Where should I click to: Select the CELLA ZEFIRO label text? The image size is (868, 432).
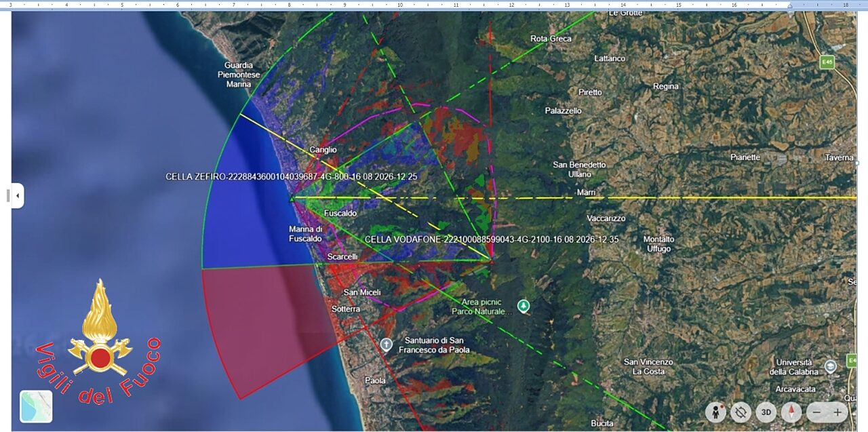(292, 176)
